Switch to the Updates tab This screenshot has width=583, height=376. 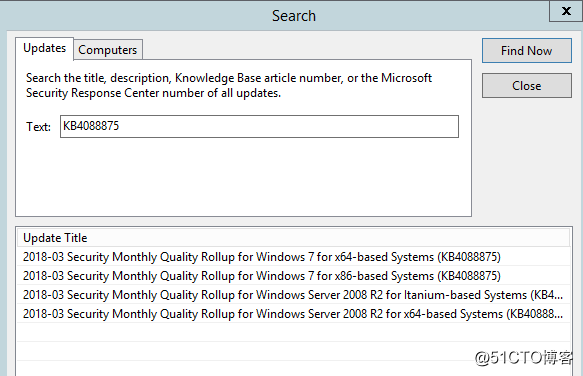(x=44, y=48)
